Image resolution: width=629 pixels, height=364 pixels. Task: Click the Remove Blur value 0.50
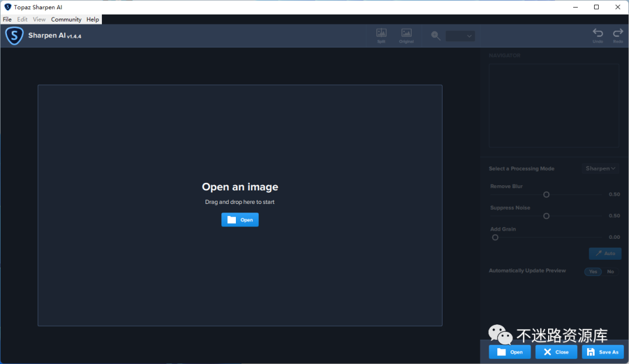[614, 195]
